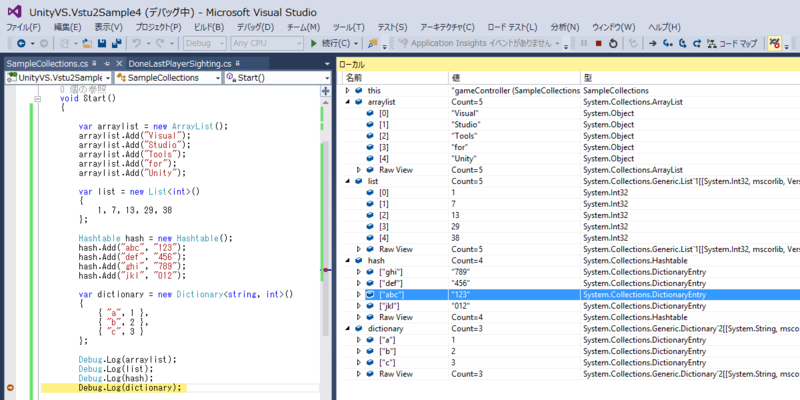Image resolution: width=800 pixels, height=400 pixels.
Task: Open the Code Map (コード マップ) button
Action: 732,44
